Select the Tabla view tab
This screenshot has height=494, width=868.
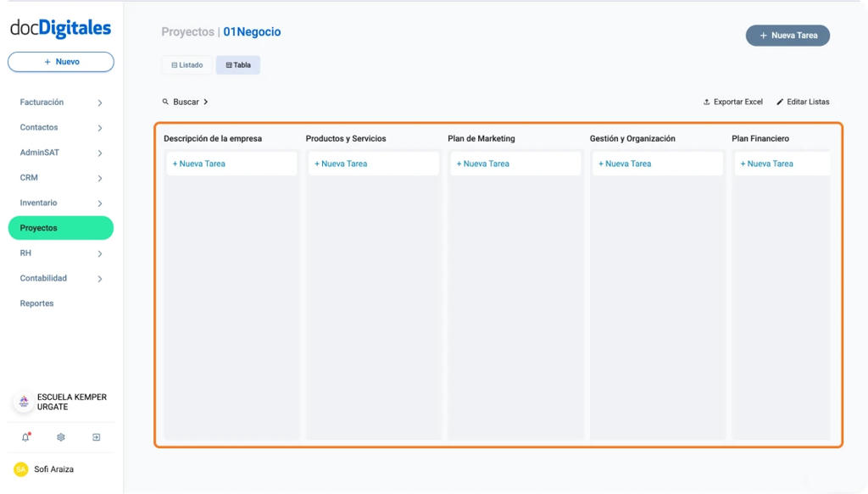tap(238, 64)
